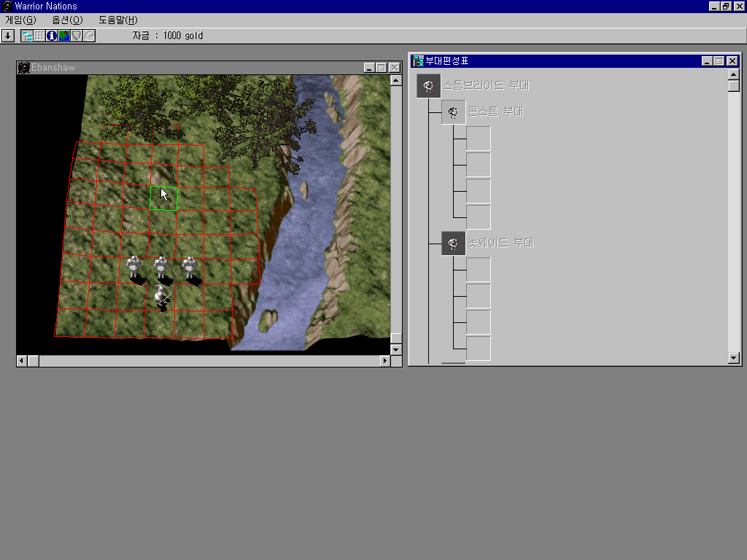Viewport: 747px width, 560px height.
Task: Click the 부대편성표 window title bar icon
Action: 418,61
